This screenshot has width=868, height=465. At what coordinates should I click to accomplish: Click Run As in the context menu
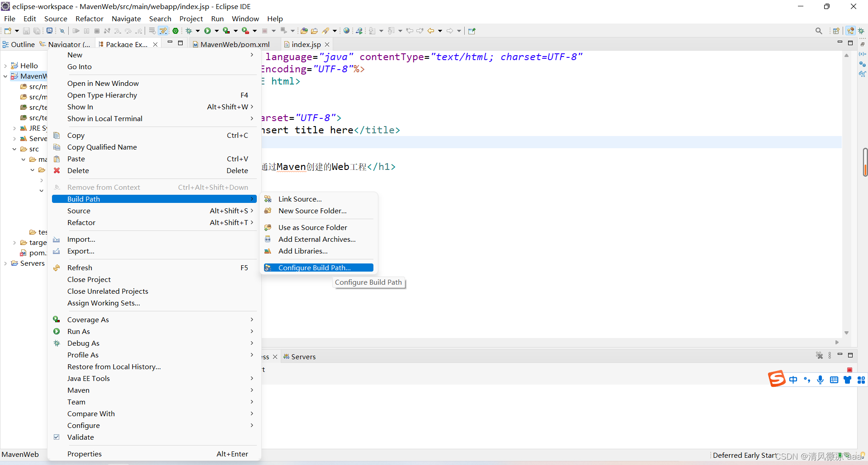click(154, 331)
